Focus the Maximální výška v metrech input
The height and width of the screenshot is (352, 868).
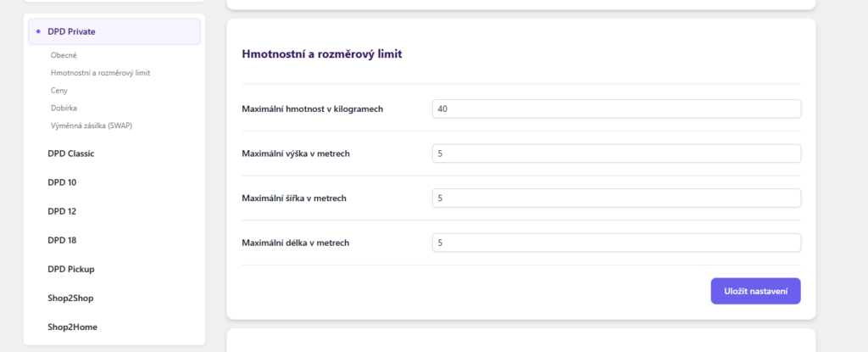[615, 154]
